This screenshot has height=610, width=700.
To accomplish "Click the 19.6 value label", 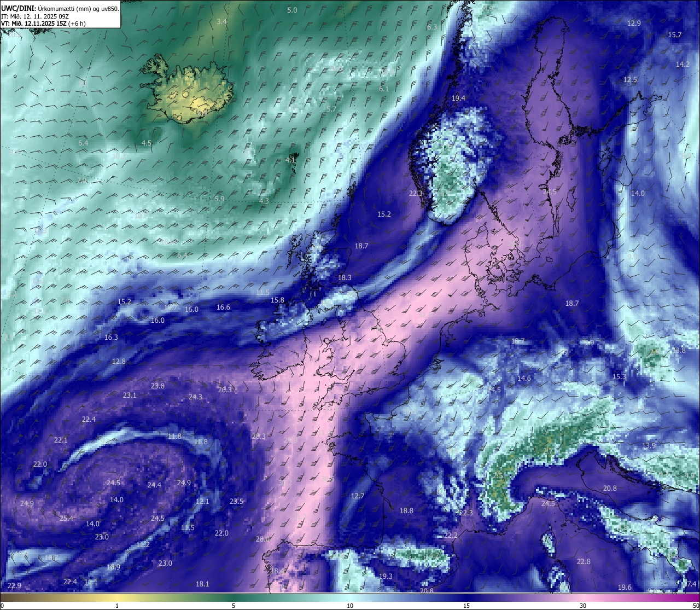I will 625,588.
